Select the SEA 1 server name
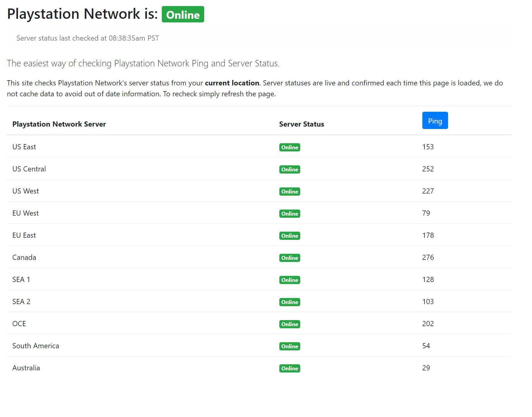This screenshot has height=417, width=532. (x=21, y=280)
